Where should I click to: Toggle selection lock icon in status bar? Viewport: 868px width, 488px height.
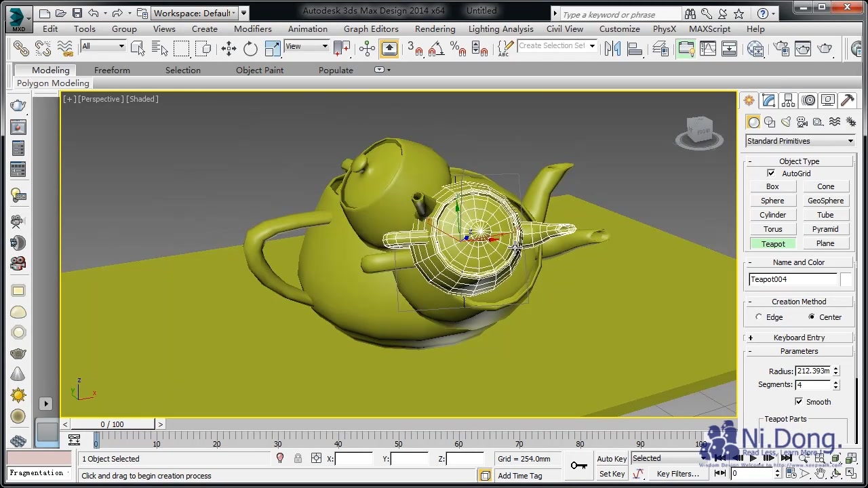click(298, 459)
